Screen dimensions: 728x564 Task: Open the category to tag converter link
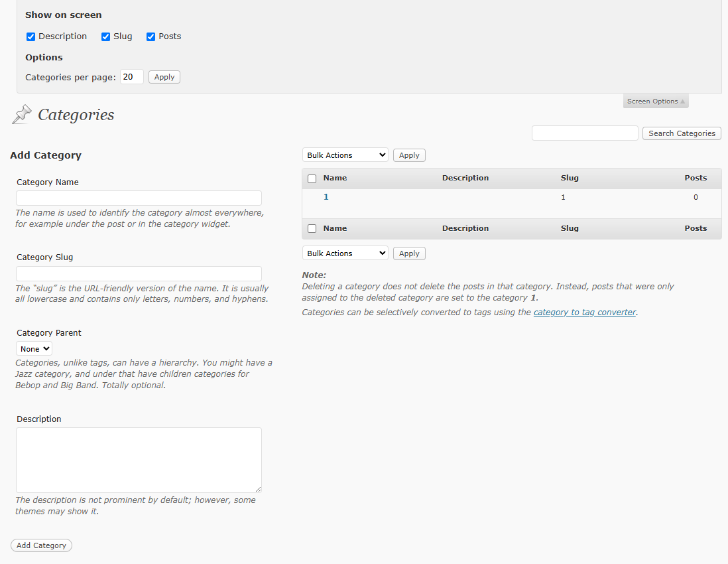pos(585,313)
